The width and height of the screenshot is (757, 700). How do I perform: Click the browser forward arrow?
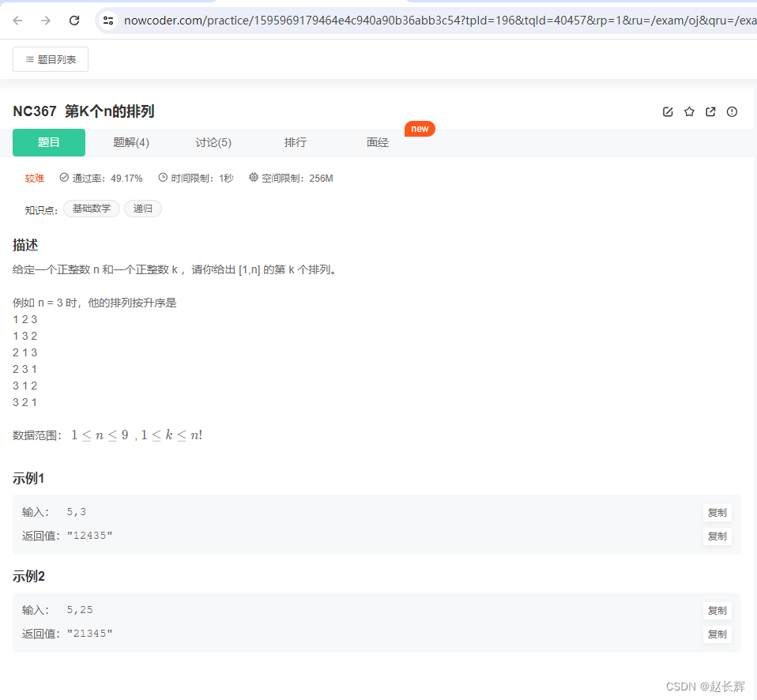(x=45, y=21)
